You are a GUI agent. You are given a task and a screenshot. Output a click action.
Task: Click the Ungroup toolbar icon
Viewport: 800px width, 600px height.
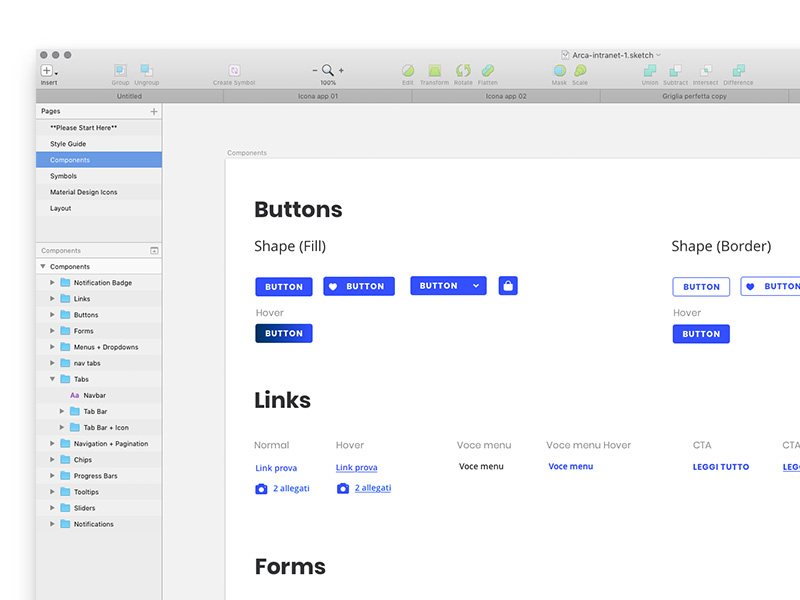point(146,70)
